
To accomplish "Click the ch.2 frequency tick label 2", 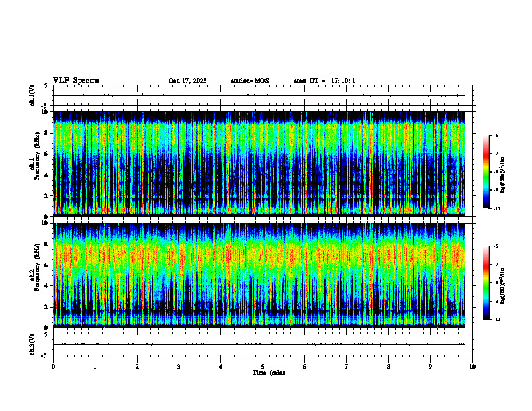I will coord(47,307).
